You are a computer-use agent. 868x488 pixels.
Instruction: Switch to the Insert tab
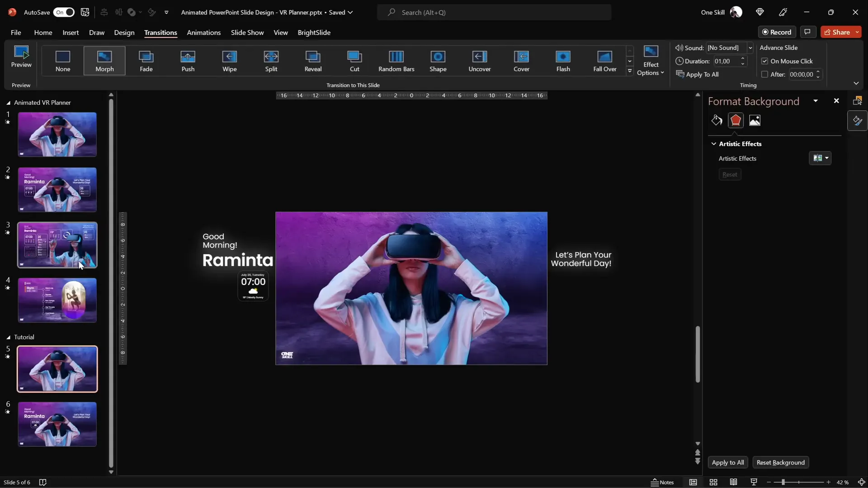pos(71,33)
